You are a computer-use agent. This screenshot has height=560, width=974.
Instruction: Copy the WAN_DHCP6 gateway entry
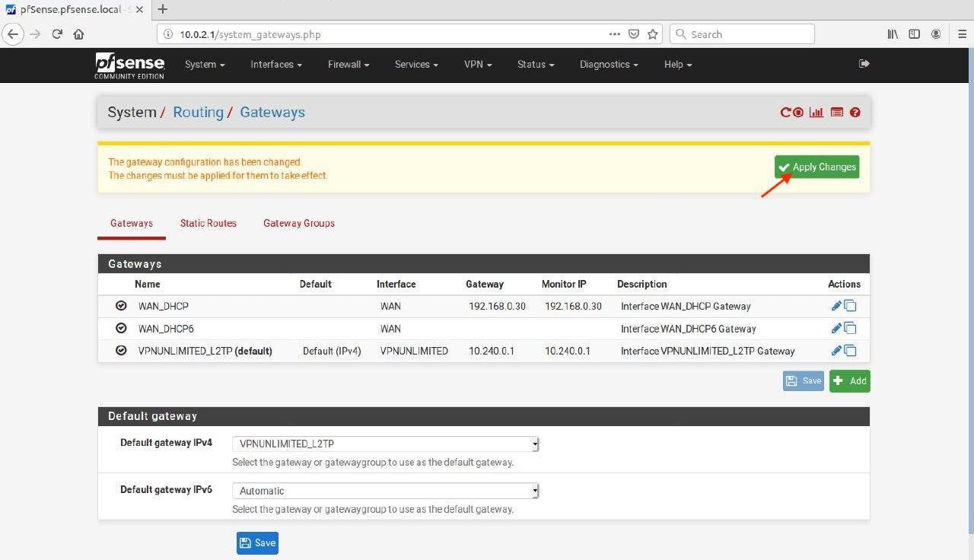850,329
